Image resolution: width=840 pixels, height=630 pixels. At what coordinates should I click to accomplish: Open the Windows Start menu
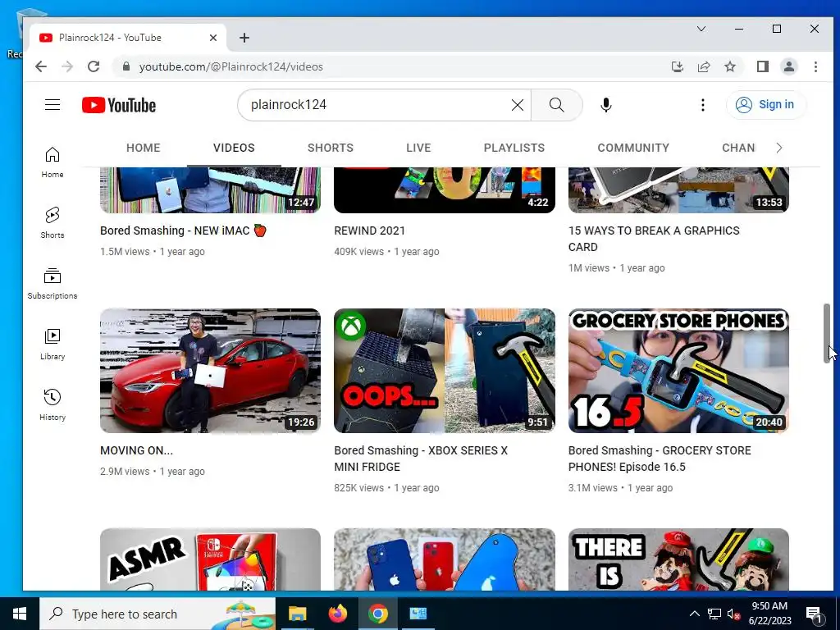(20, 614)
